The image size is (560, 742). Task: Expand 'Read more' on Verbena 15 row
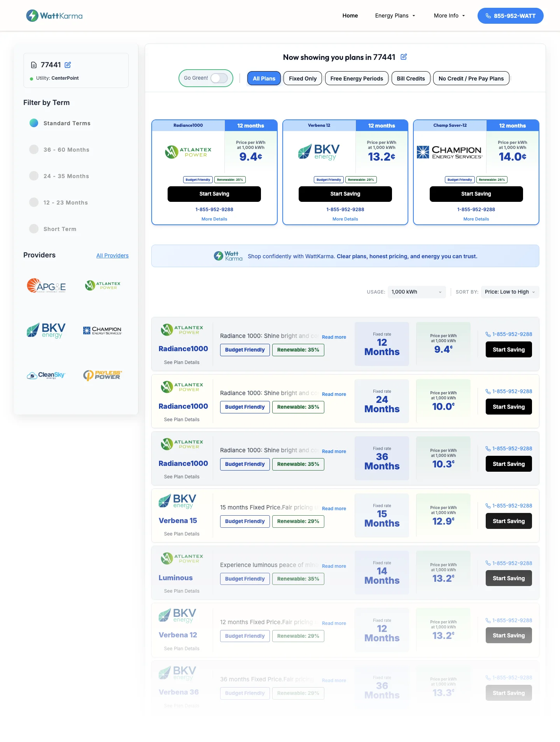click(334, 509)
